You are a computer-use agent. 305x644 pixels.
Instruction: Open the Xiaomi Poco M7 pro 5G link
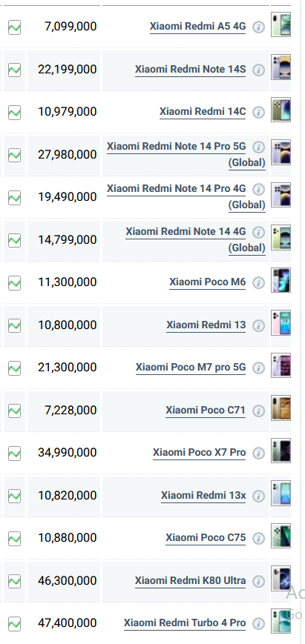point(191,367)
